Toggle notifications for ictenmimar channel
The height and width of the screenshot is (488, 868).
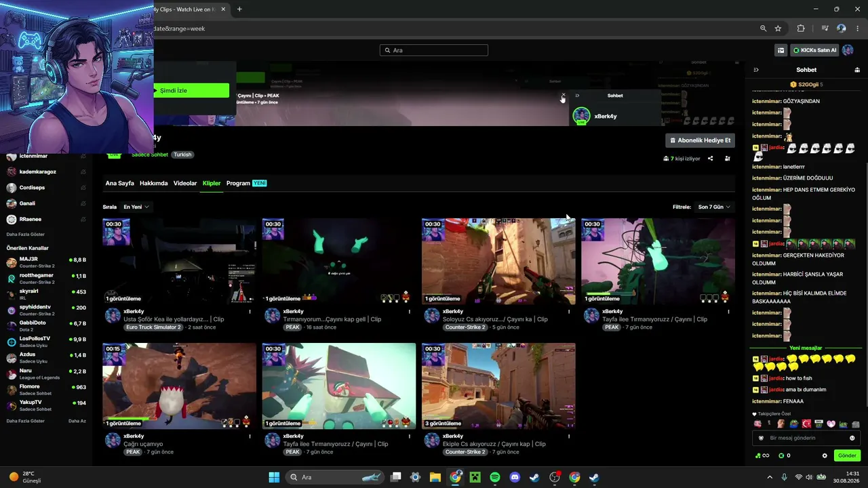click(x=83, y=156)
